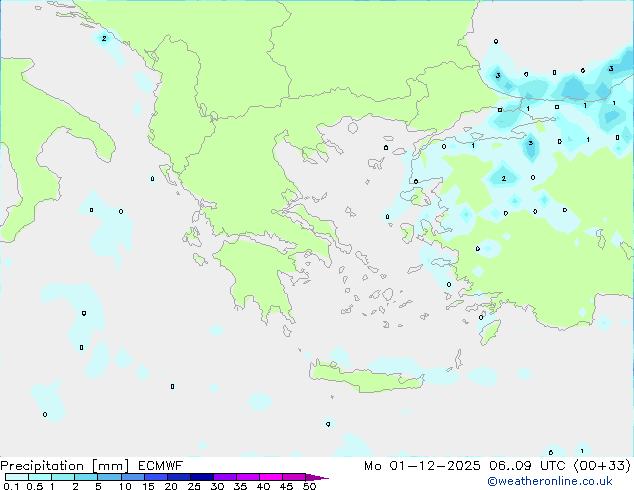Click the legend label '20'

[x=171, y=486]
